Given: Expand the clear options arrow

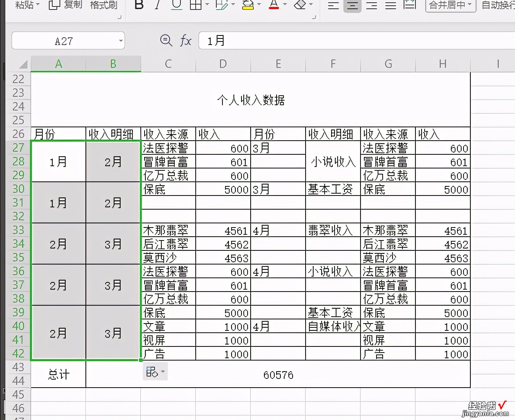Looking at the screenshot, I should (x=311, y=5).
